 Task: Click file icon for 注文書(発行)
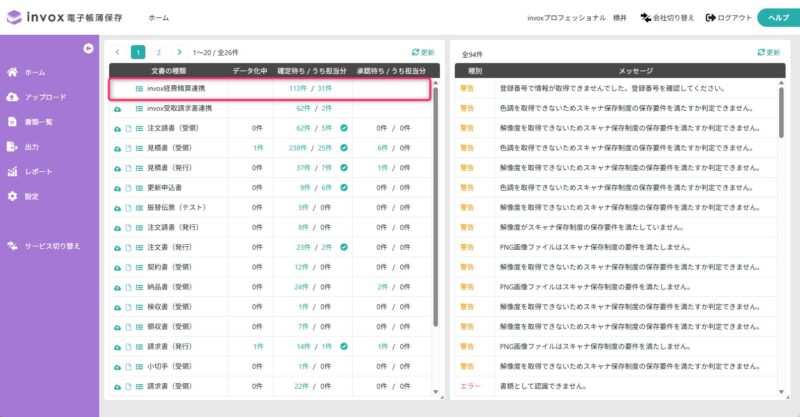click(x=129, y=248)
